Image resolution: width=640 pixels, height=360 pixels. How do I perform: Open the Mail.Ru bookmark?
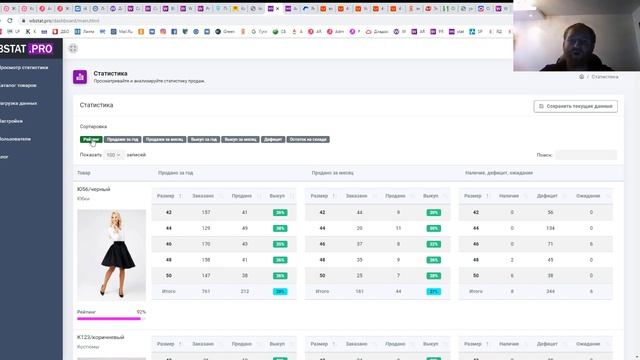click(x=122, y=31)
